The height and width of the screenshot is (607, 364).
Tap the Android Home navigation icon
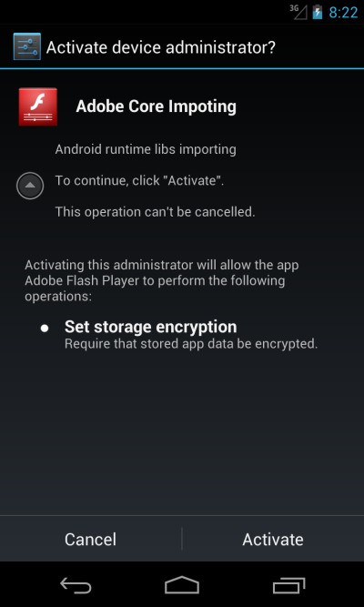pyautogui.click(x=182, y=585)
